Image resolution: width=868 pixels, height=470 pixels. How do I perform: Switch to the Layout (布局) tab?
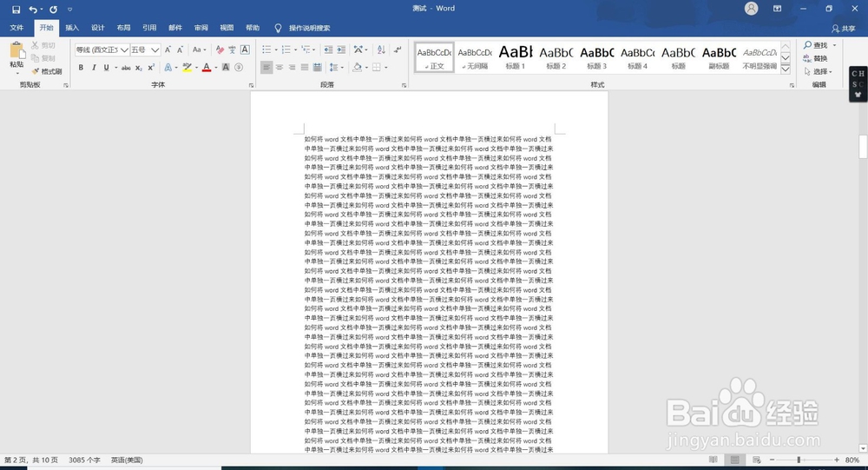(123, 28)
